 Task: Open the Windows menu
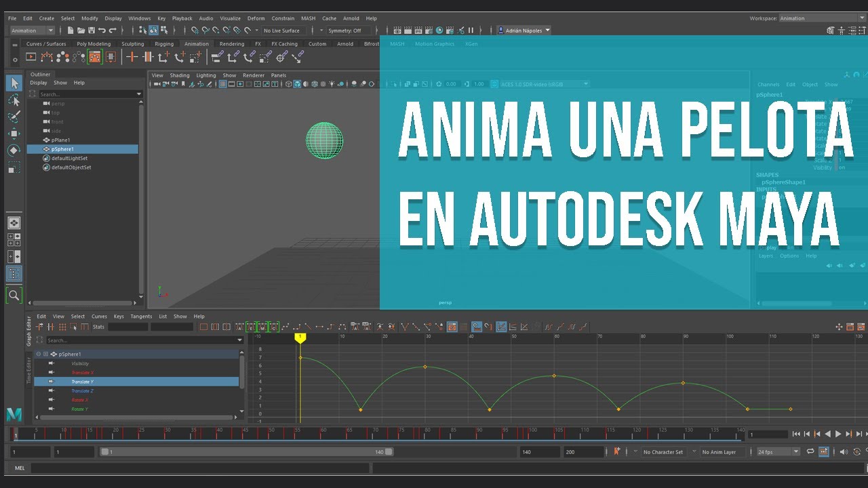coord(140,18)
